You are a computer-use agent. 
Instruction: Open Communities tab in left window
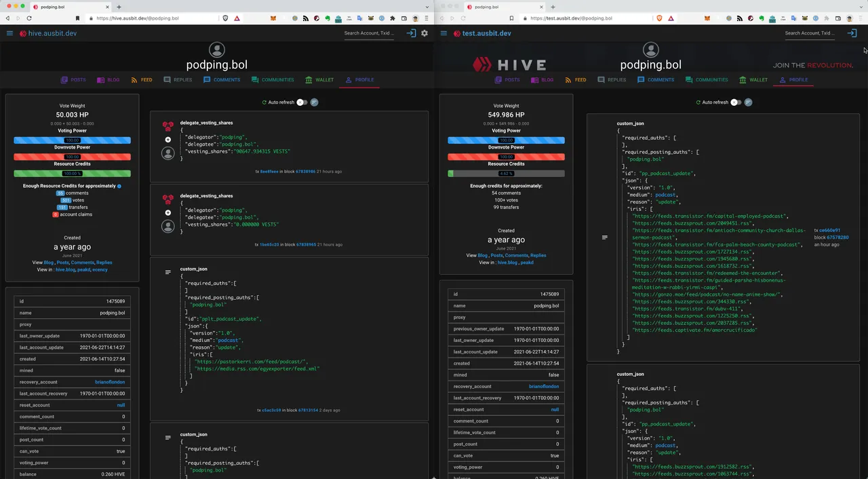click(273, 80)
